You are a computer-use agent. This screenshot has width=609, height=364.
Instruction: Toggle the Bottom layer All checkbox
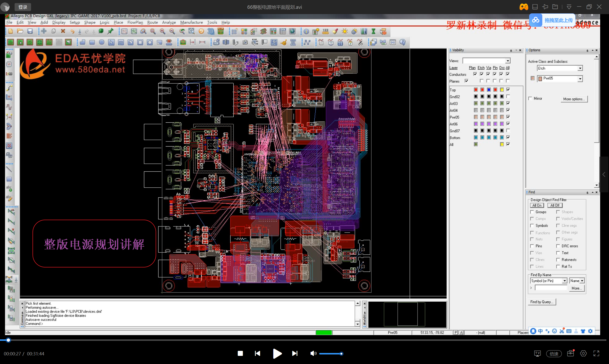[508, 137]
